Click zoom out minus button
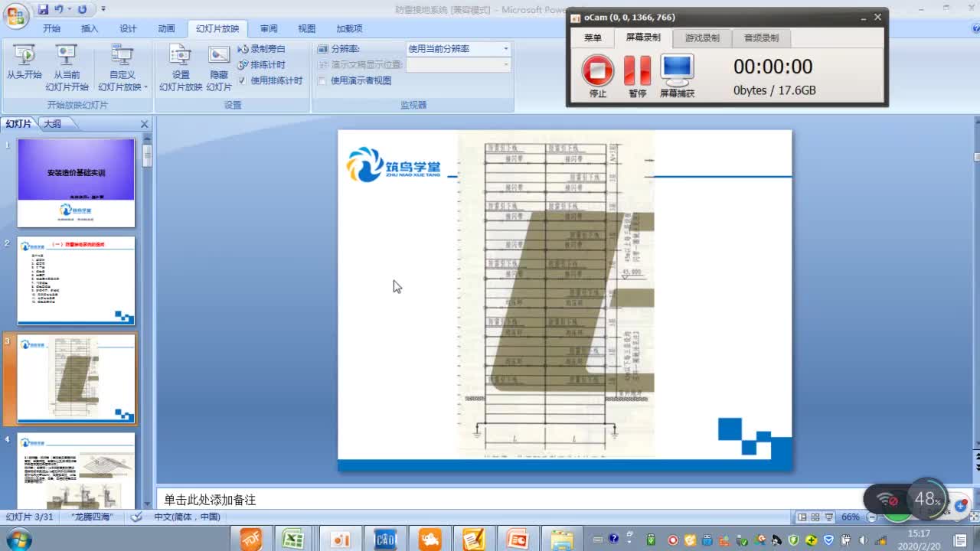Image resolution: width=980 pixels, height=551 pixels. tap(871, 517)
